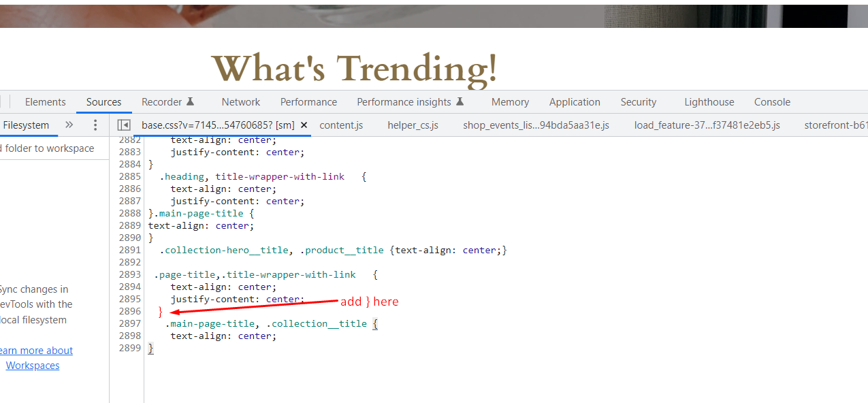Open the Workspaces help link
Image resolution: width=868 pixels, height=403 pixels.
tap(33, 366)
